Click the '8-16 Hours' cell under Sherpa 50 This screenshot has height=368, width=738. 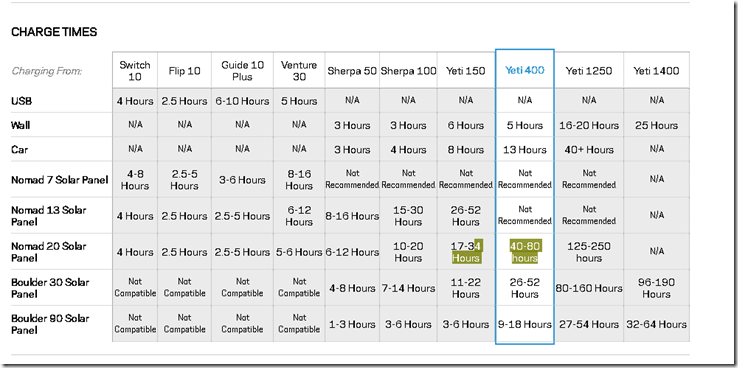point(352,216)
